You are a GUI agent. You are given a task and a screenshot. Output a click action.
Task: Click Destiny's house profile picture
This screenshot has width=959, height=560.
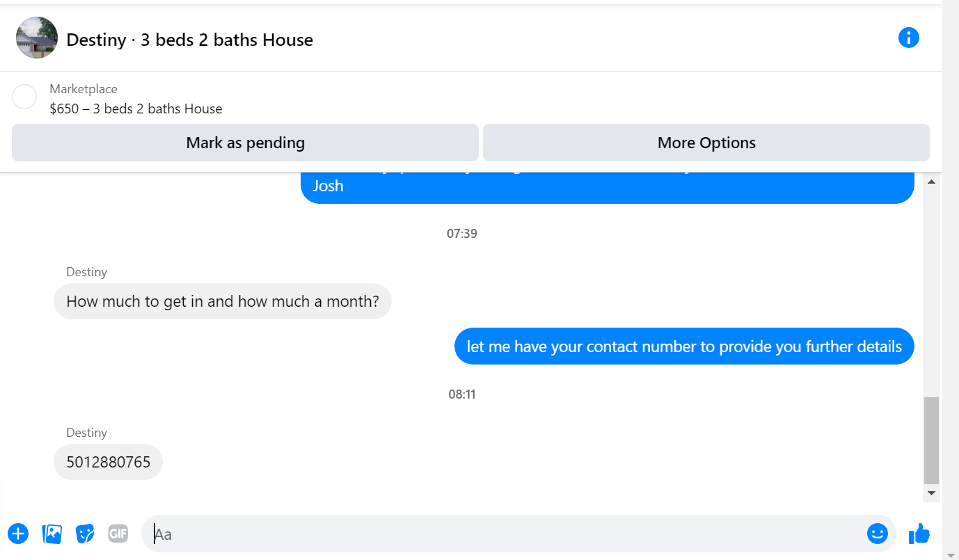[x=37, y=38]
